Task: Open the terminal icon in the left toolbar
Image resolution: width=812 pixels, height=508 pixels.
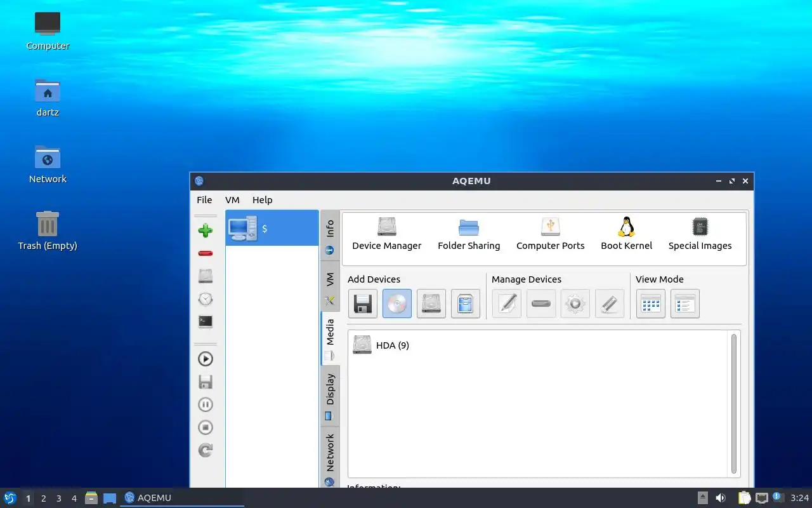Action: pos(205,322)
